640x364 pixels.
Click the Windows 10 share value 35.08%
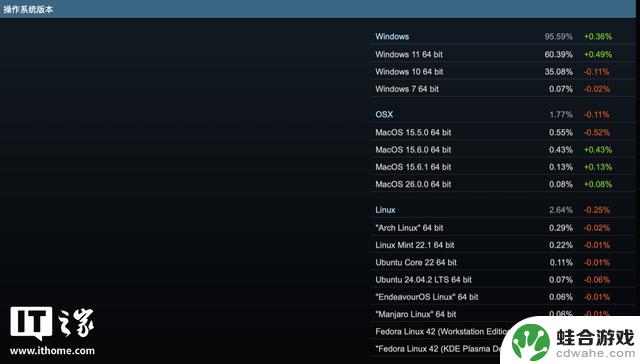pyautogui.click(x=558, y=72)
